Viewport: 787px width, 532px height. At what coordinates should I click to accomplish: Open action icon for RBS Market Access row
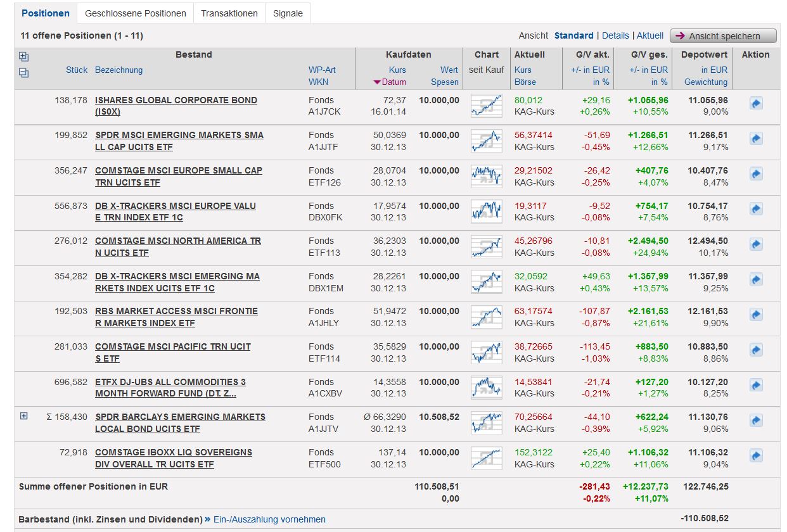[x=756, y=314]
